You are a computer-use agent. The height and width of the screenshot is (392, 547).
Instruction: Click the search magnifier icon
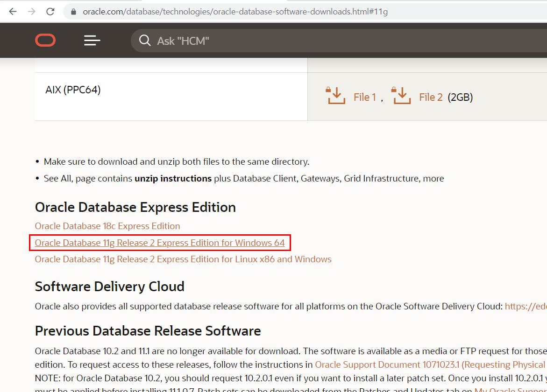[145, 41]
